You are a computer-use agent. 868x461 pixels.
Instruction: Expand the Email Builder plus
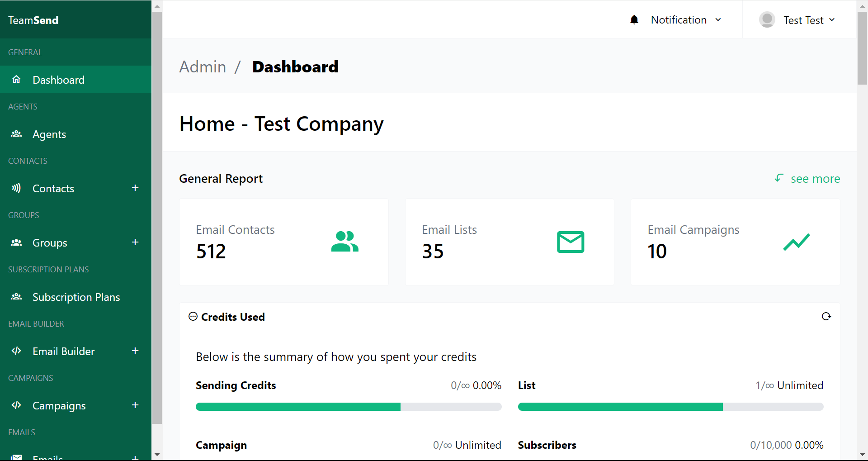[135, 351]
